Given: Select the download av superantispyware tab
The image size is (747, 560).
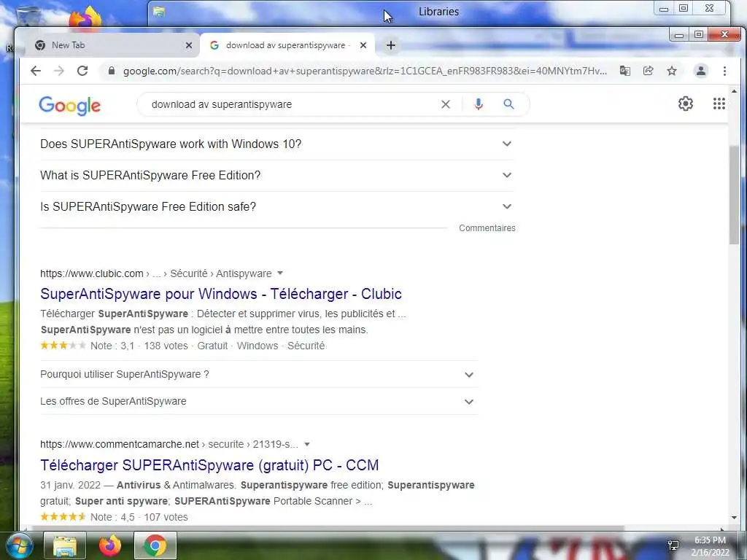Looking at the screenshot, I should click(x=287, y=45).
